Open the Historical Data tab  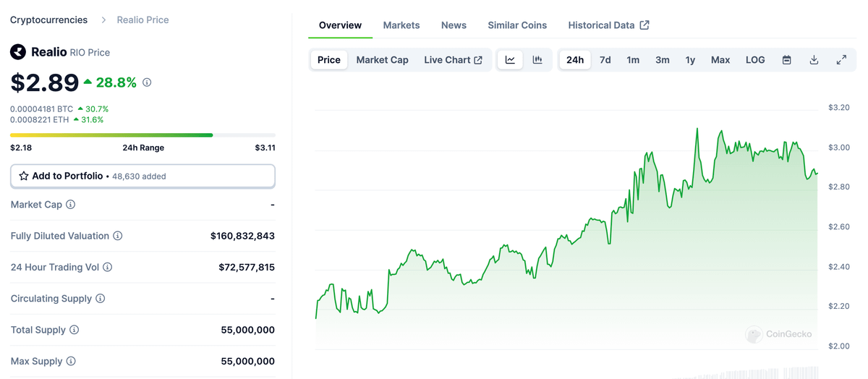pyautogui.click(x=608, y=25)
